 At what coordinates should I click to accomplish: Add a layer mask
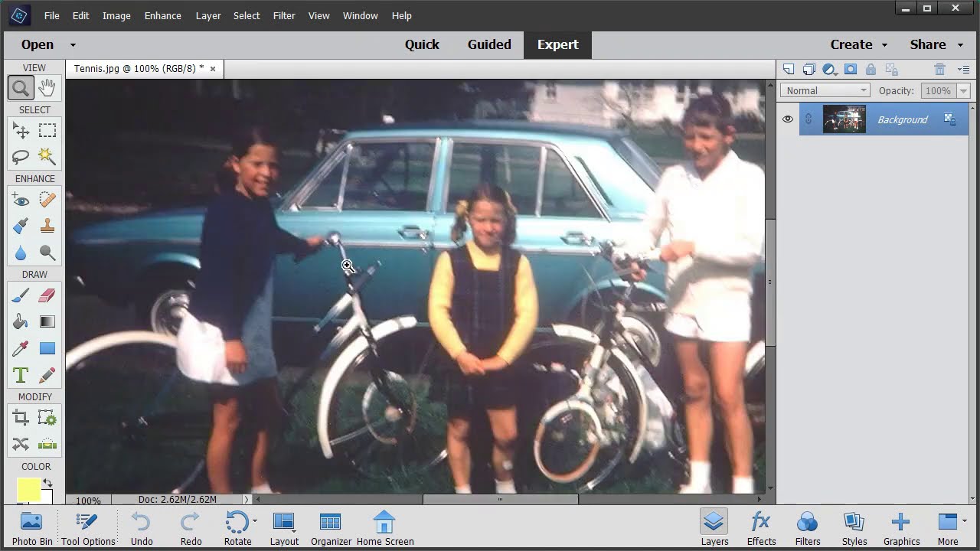click(x=851, y=69)
